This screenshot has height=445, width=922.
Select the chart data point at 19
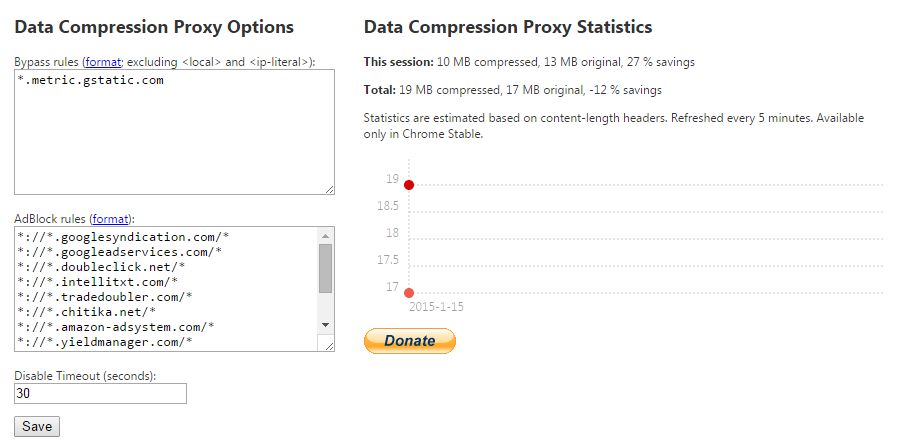pyautogui.click(x=409, y=185)
